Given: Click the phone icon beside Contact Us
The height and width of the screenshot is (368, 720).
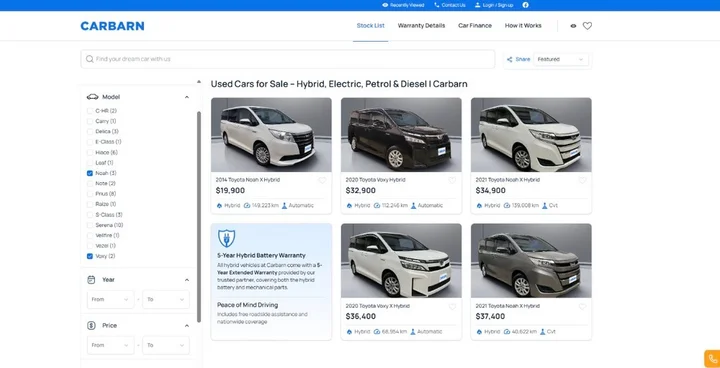Looking at the screenshot, I should click(437, 5).
